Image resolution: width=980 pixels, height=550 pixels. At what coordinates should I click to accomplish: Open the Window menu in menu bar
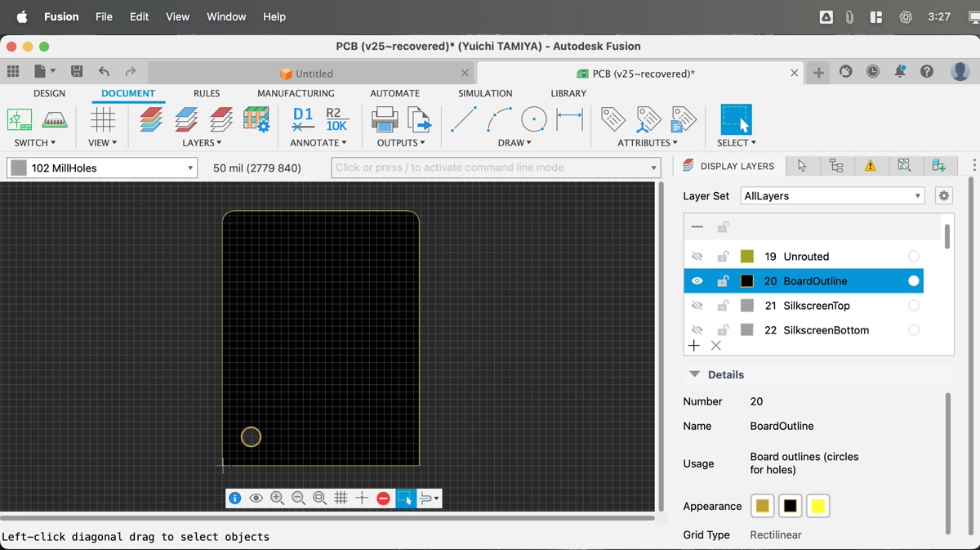coord(226,16)
